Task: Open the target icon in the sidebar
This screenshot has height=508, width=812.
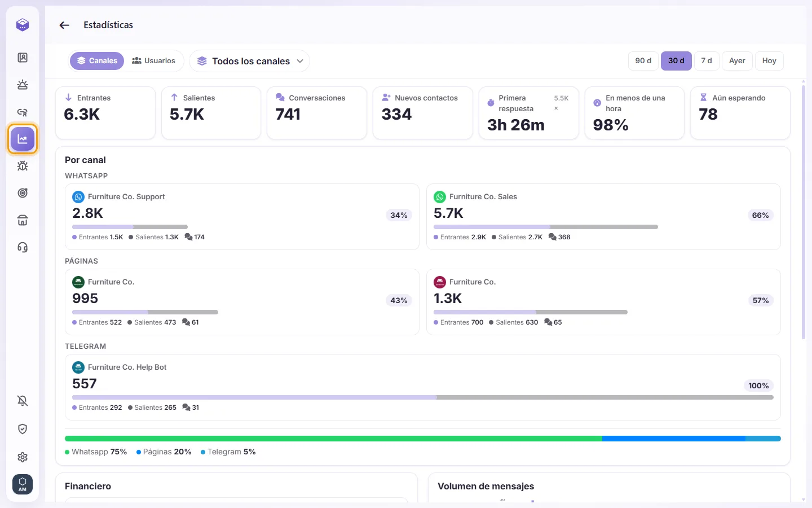Action: pos(23,193)
